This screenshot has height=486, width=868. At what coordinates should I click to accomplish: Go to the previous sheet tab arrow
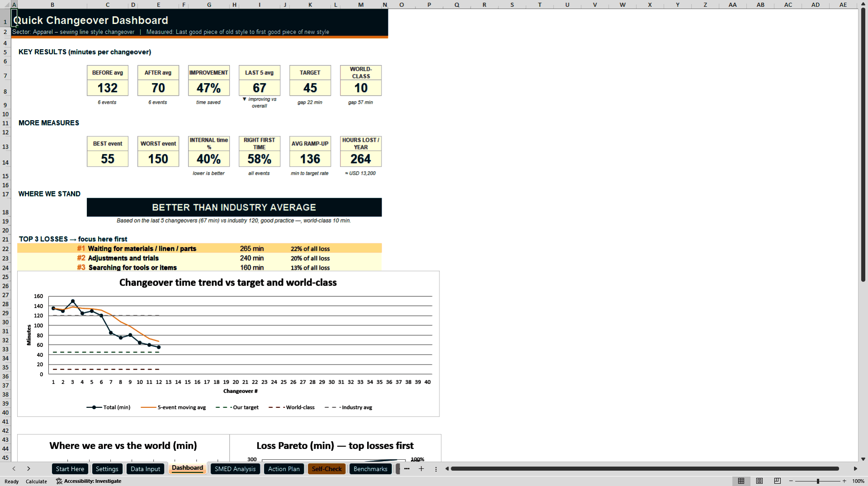coord(14,469)
